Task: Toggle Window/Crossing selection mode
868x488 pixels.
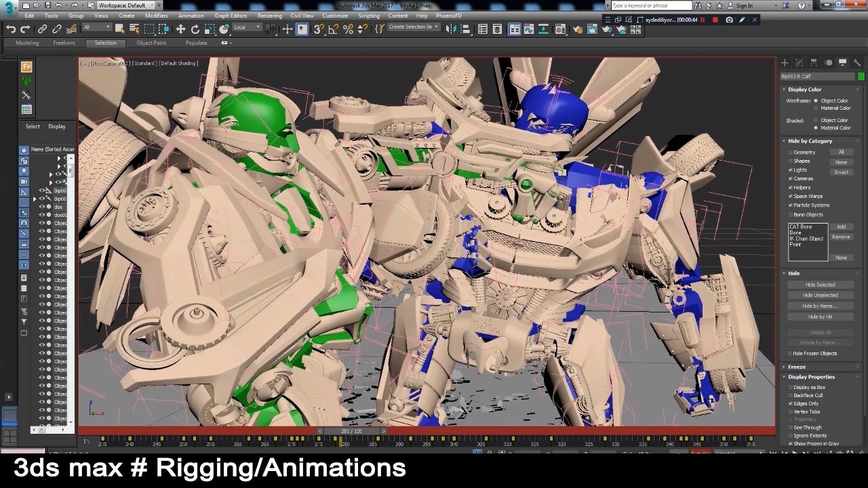Action: tap(163, 29)
